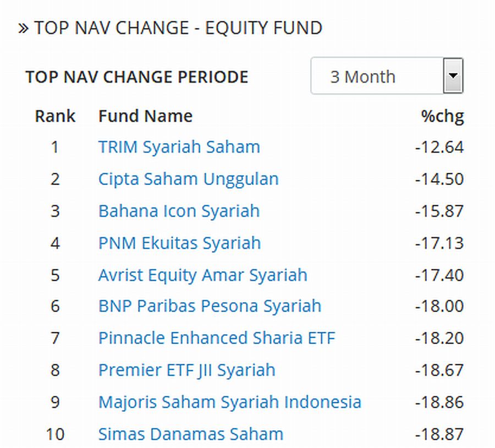Click the -12.64 change value
Image resolution: width=495 pixels, height=448 pixels.
click(439, 147)
